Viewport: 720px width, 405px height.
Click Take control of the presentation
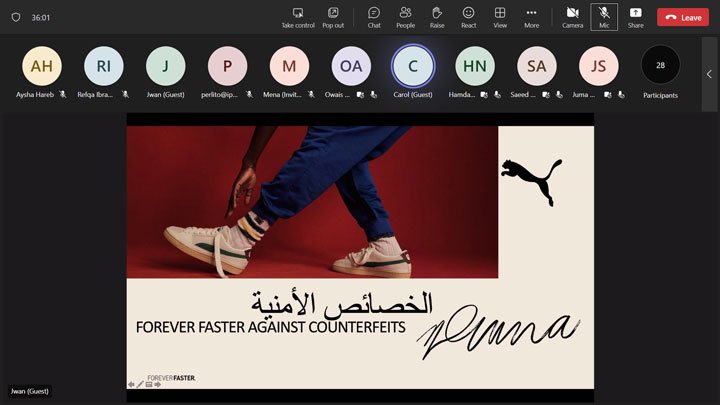coord(297,17)
